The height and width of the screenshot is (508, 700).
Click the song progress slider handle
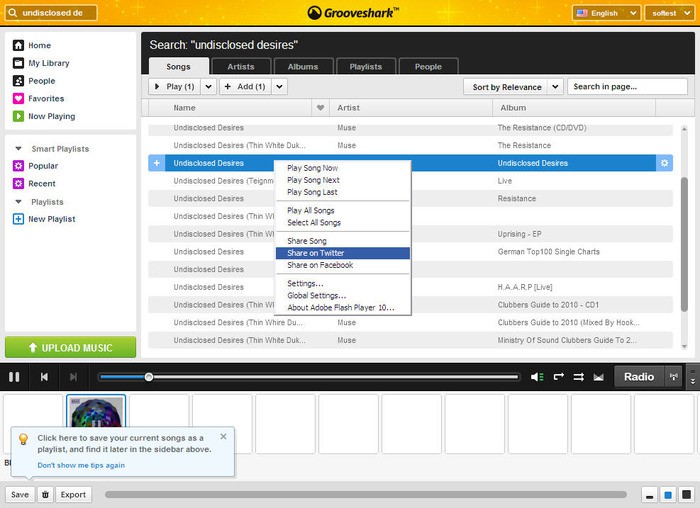pyautogui.click(x=149, y=377)
